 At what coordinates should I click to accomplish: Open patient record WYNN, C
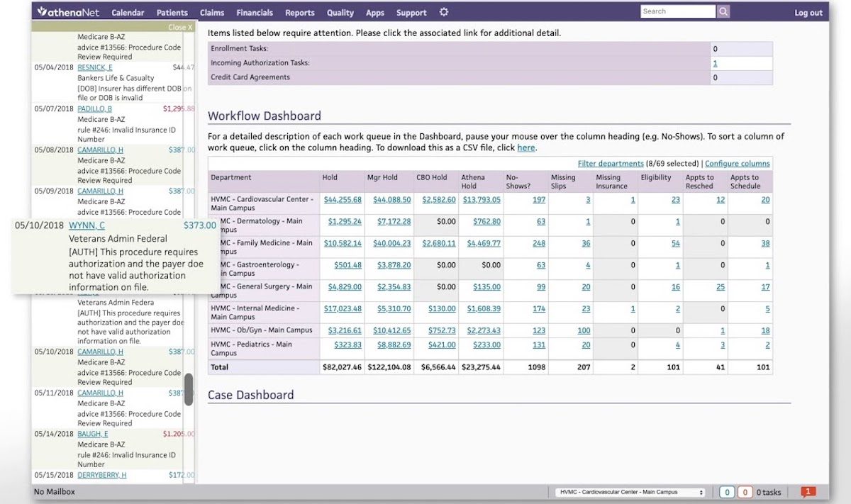85,225
